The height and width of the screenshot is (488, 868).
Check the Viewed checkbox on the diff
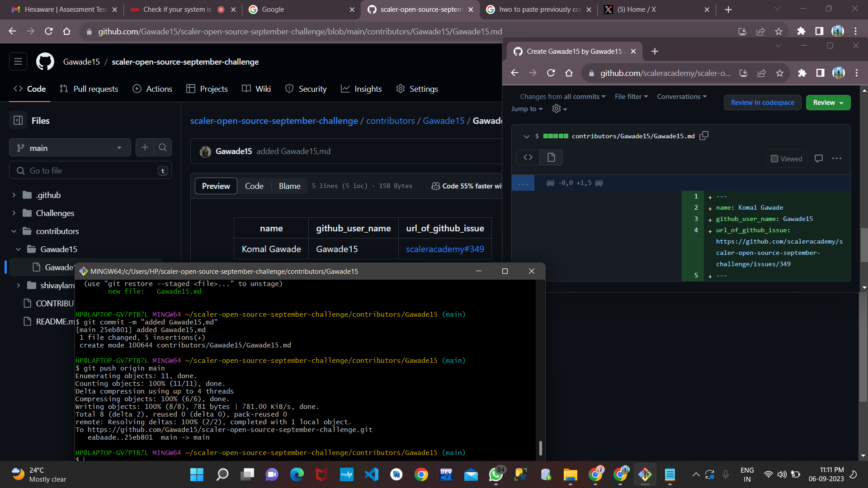774,159
